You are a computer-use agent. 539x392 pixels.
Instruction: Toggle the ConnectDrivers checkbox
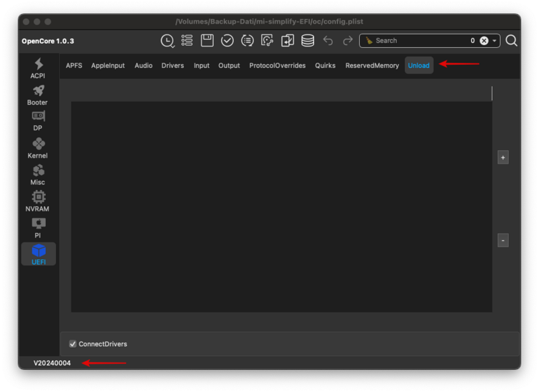coord(73,344)
